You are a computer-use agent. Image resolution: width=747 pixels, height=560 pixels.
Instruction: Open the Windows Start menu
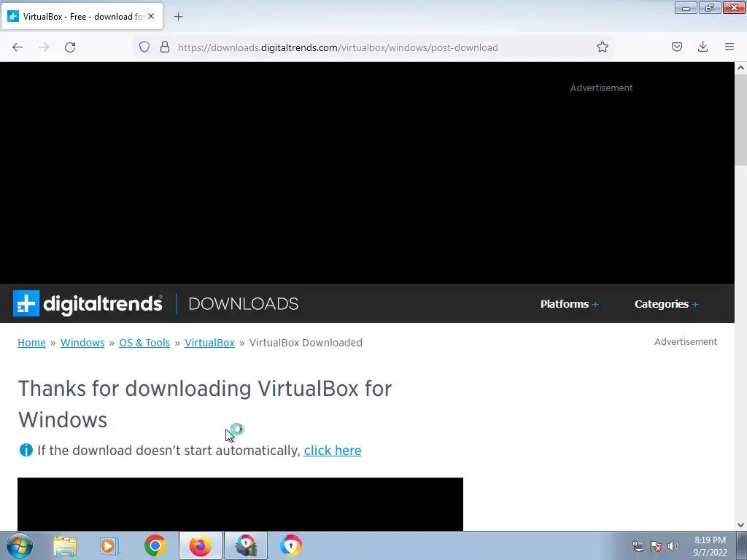[19, 545]
